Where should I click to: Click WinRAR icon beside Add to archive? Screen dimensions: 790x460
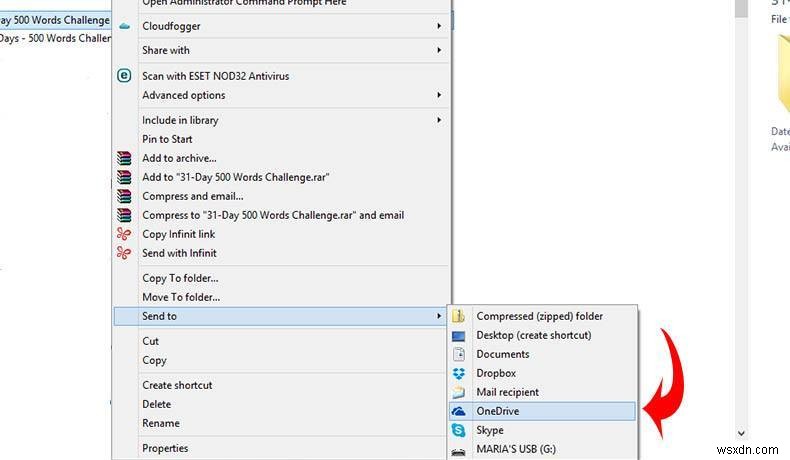click(x=124, y=158)
